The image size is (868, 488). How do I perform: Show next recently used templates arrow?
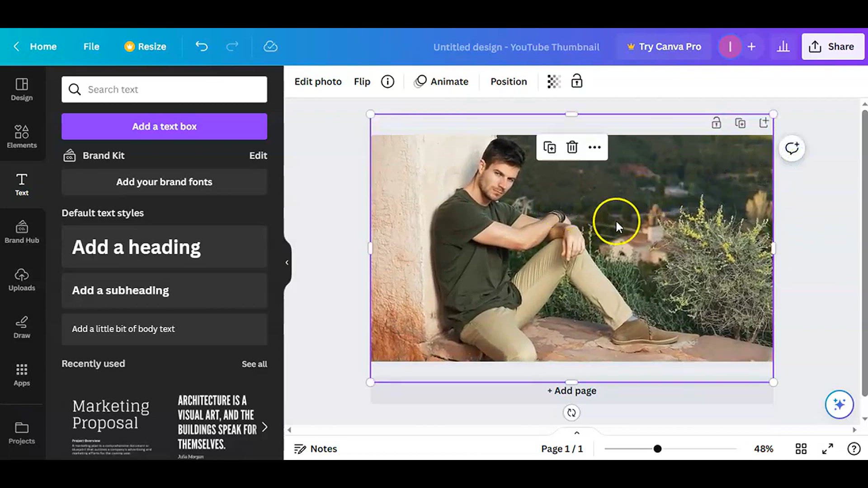click(265, 427)
